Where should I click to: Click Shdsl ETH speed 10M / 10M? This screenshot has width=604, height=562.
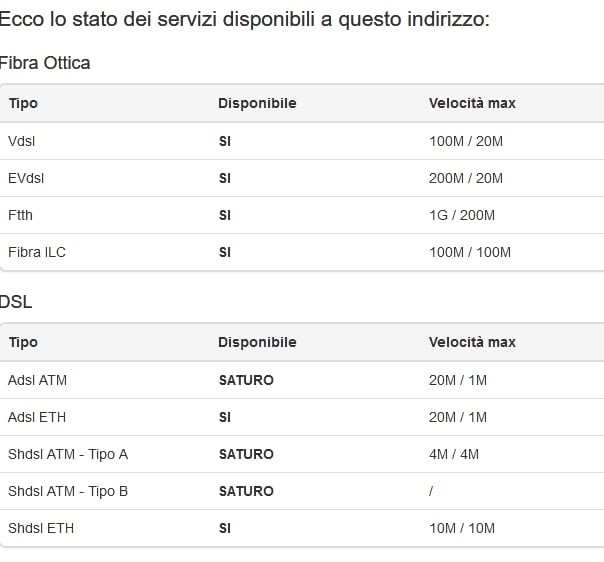tap(462, 528)
